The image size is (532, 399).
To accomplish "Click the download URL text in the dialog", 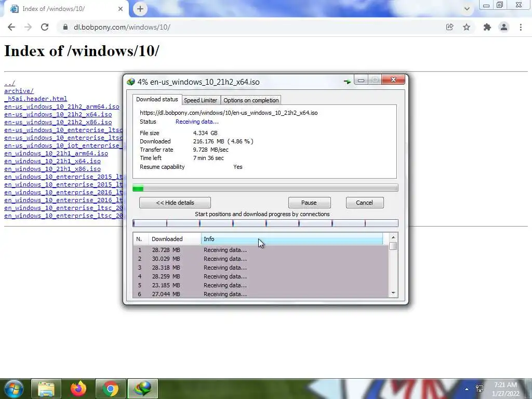I will point(229,113).
